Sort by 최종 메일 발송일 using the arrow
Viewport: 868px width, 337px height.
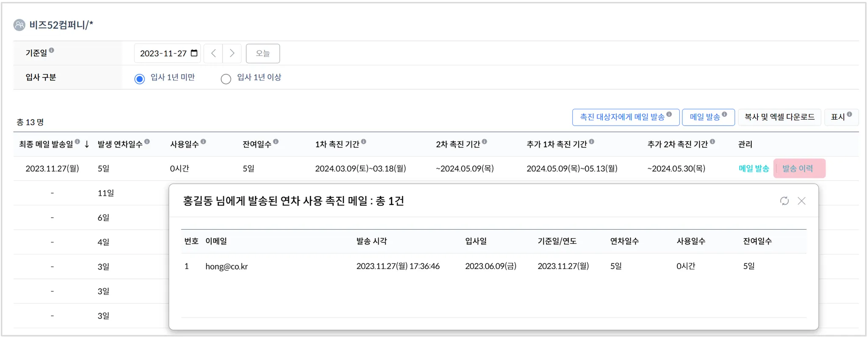click(x=87, y=144)
